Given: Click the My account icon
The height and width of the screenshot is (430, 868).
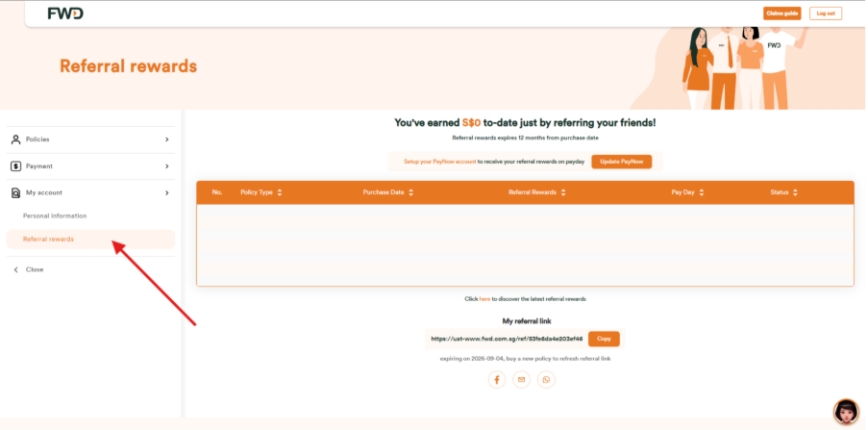Looking at the screenshot, I should click(x=16, y=192).
